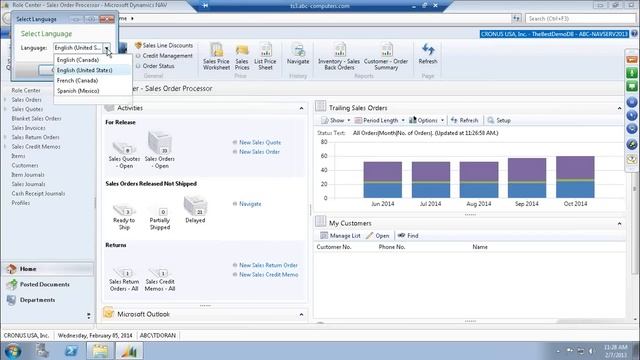This screenshot has width=640, height=360.
Task: Open the Sales Prices ribbon icon
Action: pyautogui.click(x=242, y=56)
